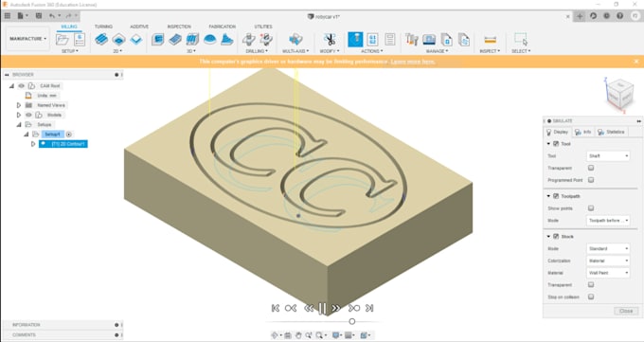
Task: Jump to the simulation start
Action: [x=276, y=308]
